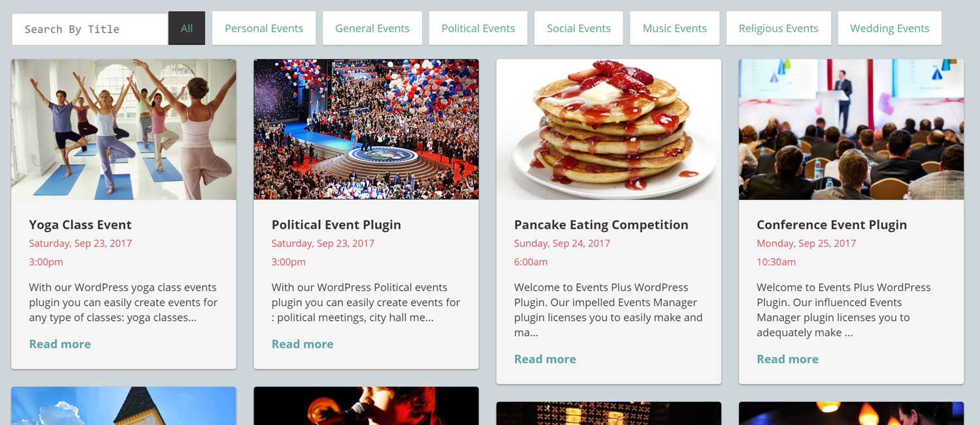Open Pancake Eating Competition title link
The width and height of the screenshot is (980, 425).
pyautogui.click(x=601, y=225)
